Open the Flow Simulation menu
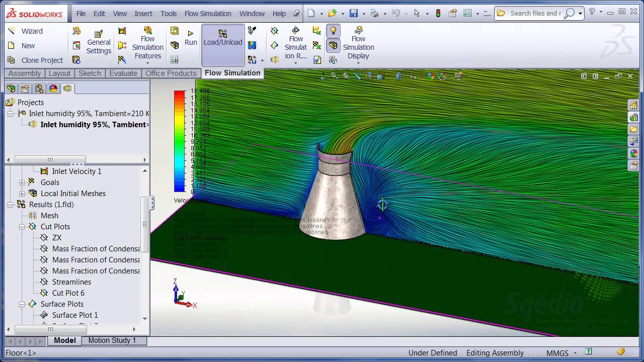644x362 pixels. (x=208, y=14)
